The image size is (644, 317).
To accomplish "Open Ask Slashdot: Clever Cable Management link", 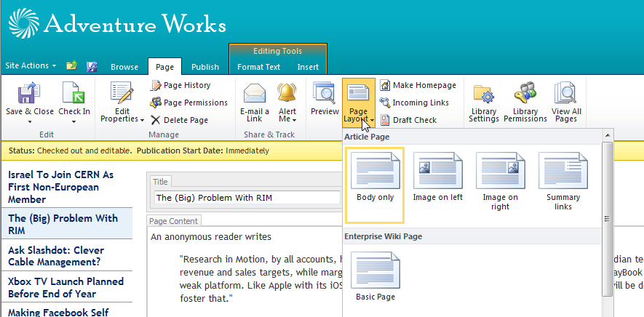I will [x=56, y=256].
